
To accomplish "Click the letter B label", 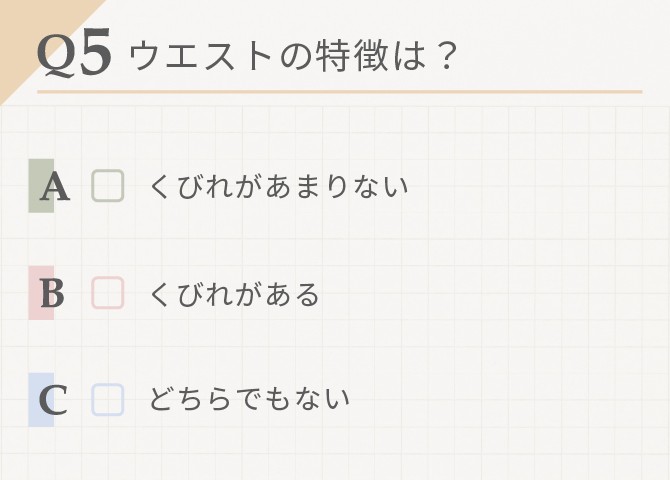I will pos(52,293).
